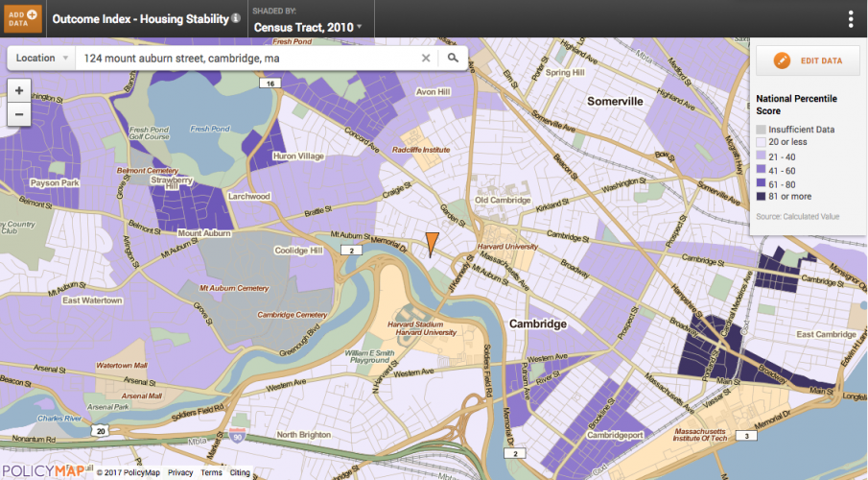This screenshot has height=480, width=868.
Task: Click the Interstate 90 shield on map
Action: (238, 435)
